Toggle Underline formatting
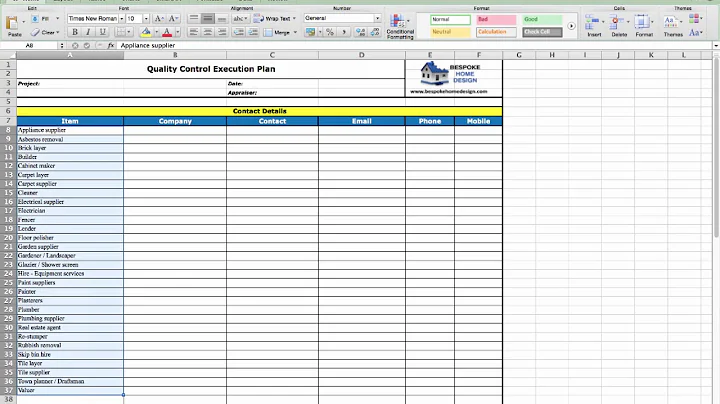Viewport: 720px width, 404px height. pyautogui.click(x=102, y=32)
